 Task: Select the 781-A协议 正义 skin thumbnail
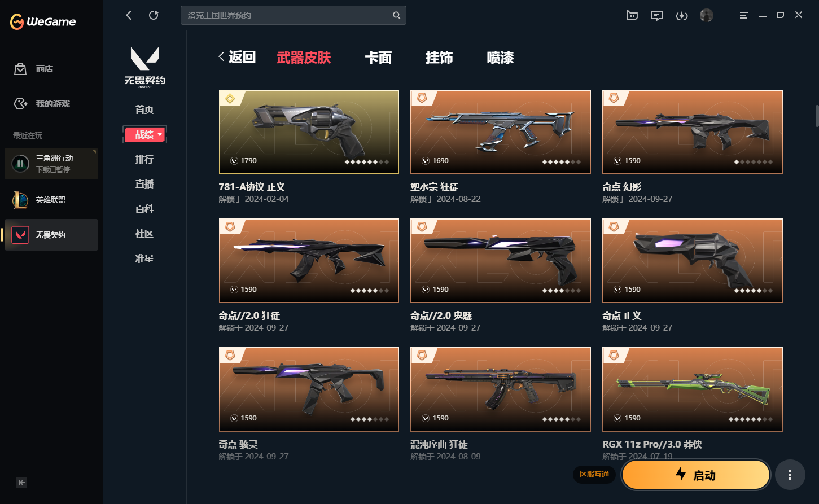309,132
